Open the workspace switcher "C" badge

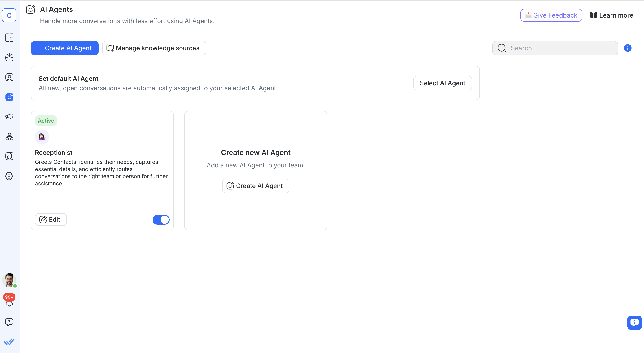click(x=9, y=15)
